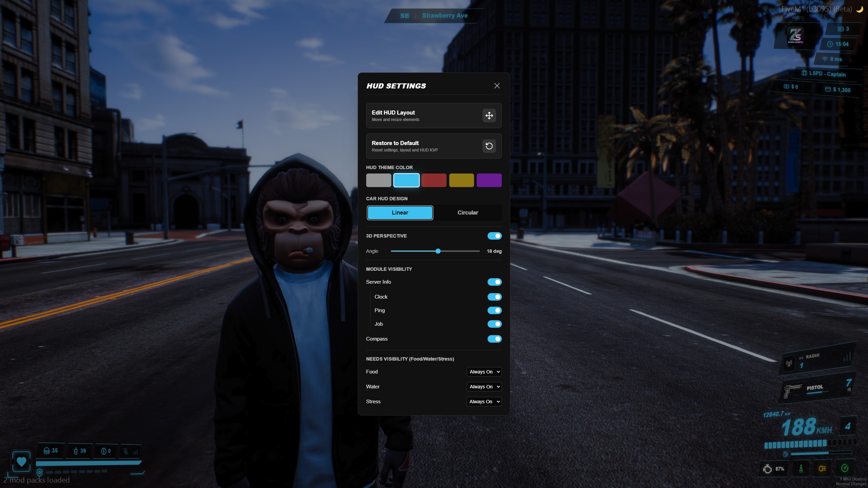Click the move arrows icon for Edit HUD Layout
Screen dimensions: 868x488
point(489,116)
